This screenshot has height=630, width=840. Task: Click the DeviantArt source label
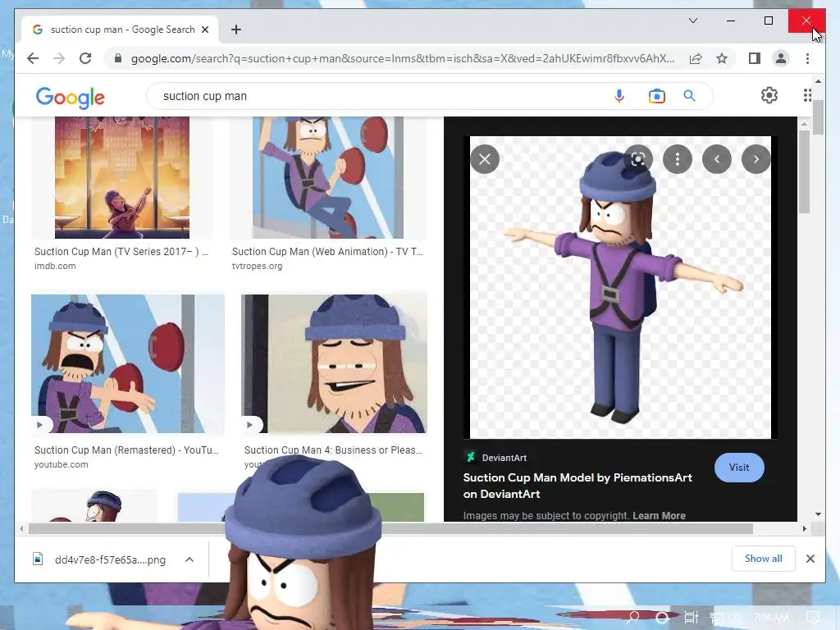pos(504,458)
